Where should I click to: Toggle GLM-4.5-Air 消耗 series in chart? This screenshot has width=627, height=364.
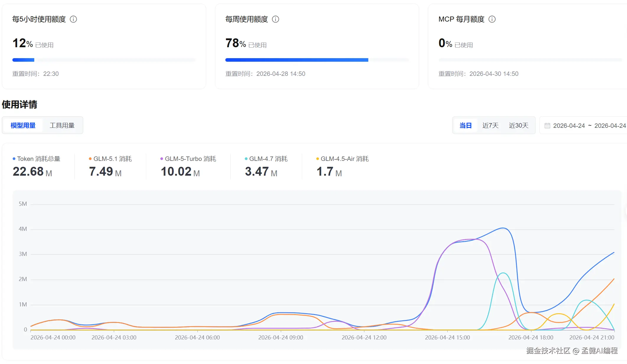click(344, 159)
